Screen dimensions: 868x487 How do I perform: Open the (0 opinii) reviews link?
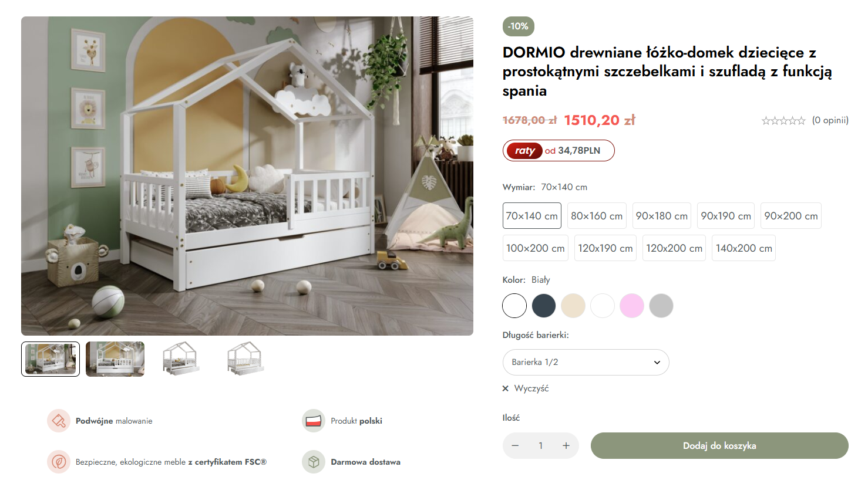(830, 120)
